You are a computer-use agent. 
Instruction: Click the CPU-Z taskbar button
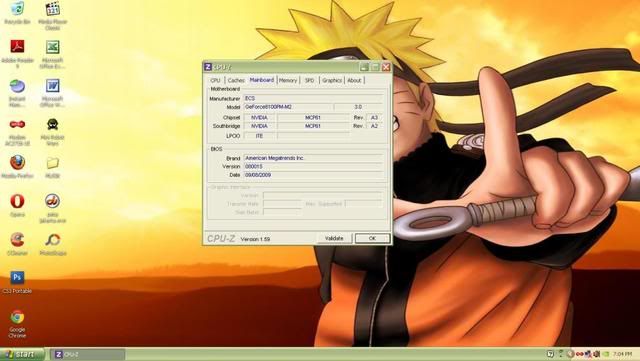88,354
